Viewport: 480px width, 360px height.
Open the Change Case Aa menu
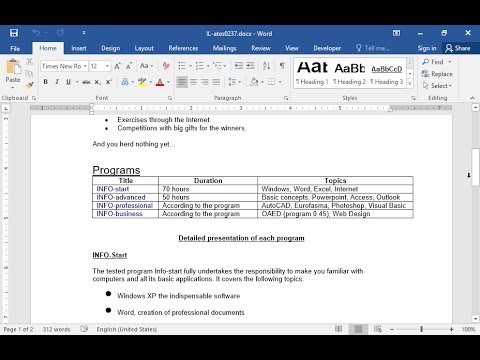146,66
